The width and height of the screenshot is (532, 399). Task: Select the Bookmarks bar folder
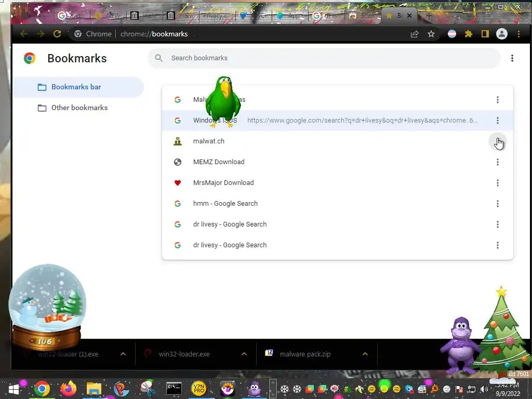click(x=78, y=87)
